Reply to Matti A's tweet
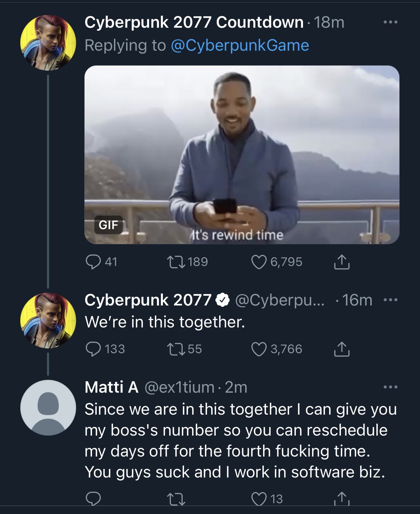 coord(93,498)
